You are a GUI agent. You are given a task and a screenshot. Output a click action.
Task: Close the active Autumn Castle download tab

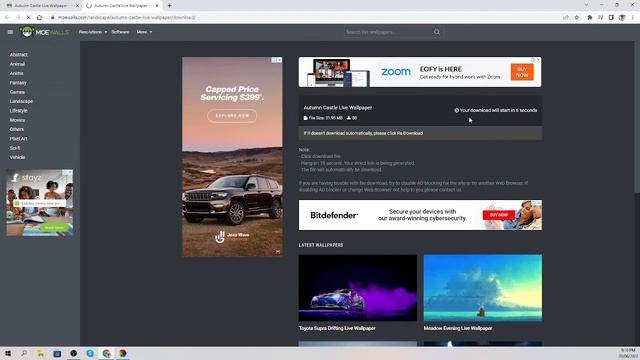tap(157, 6)
